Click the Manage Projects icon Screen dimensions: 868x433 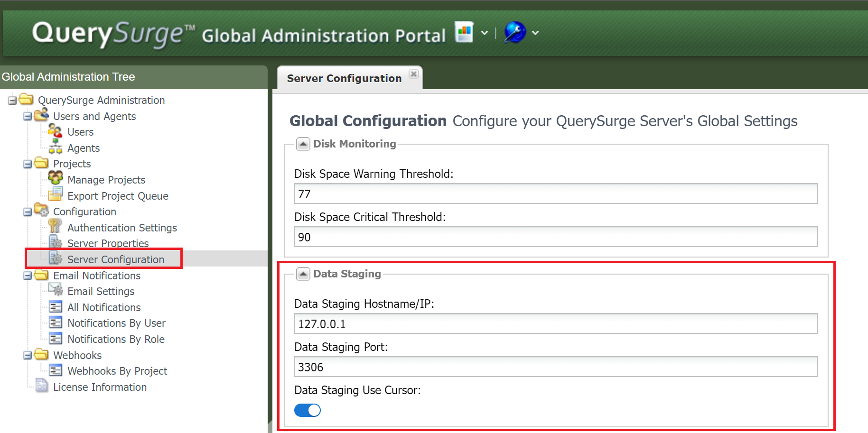click(x=56, y=178)
